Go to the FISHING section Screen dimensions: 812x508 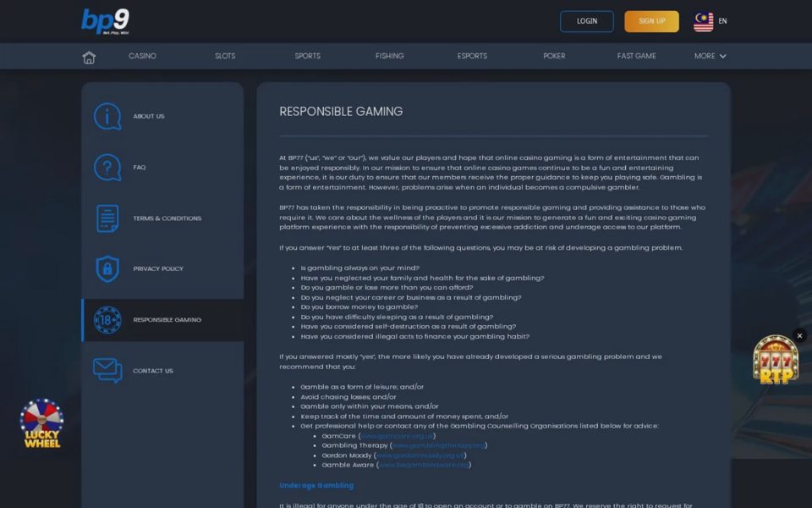pyautogui.click(x=389, y=56)
